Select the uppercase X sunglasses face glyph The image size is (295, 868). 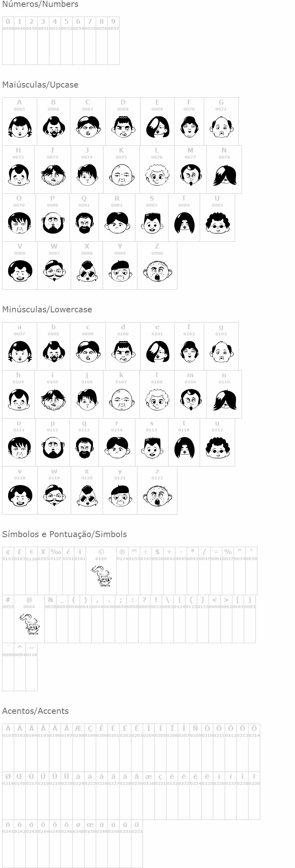click(87, 271)
